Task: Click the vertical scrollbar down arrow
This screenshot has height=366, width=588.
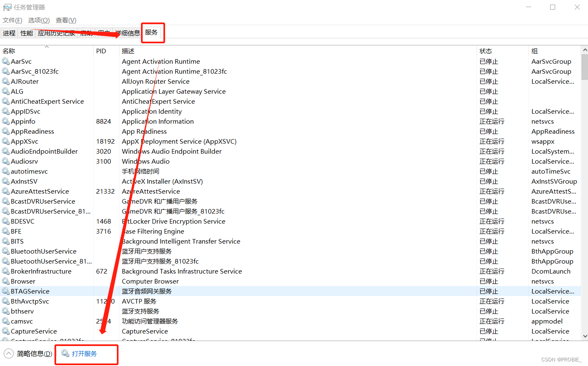Action: click(585, 336)
